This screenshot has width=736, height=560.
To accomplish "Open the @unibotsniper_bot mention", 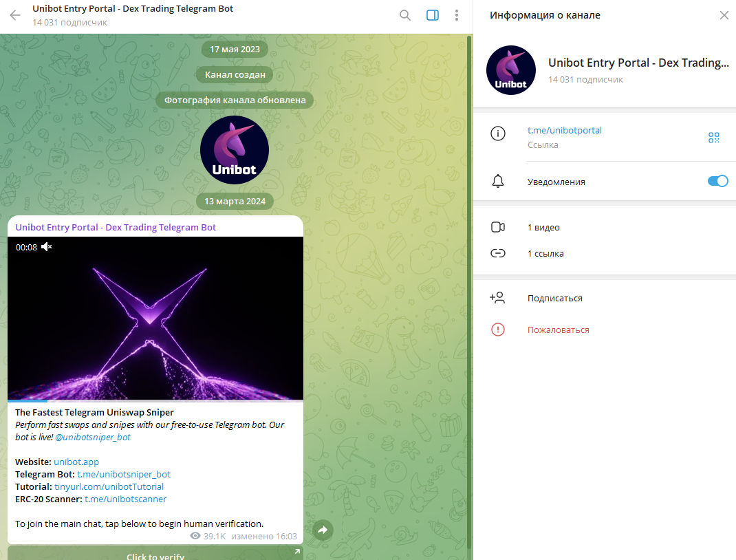I will [93, 437].
